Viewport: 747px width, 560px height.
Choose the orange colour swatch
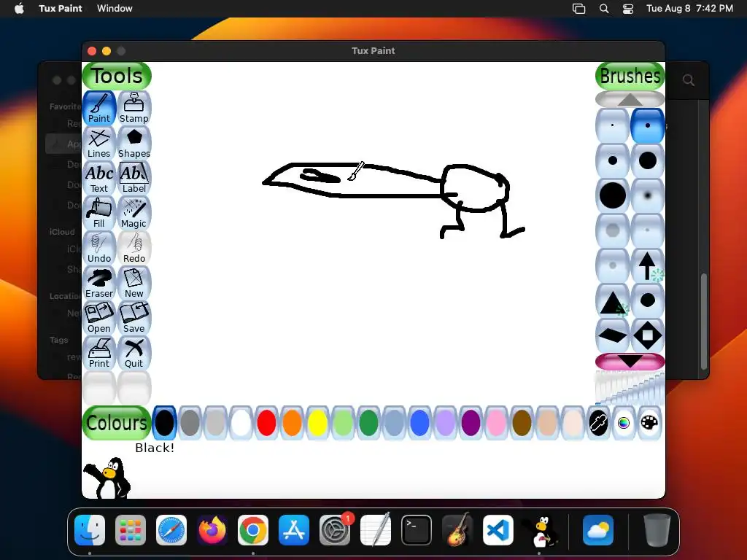[292, 423]
